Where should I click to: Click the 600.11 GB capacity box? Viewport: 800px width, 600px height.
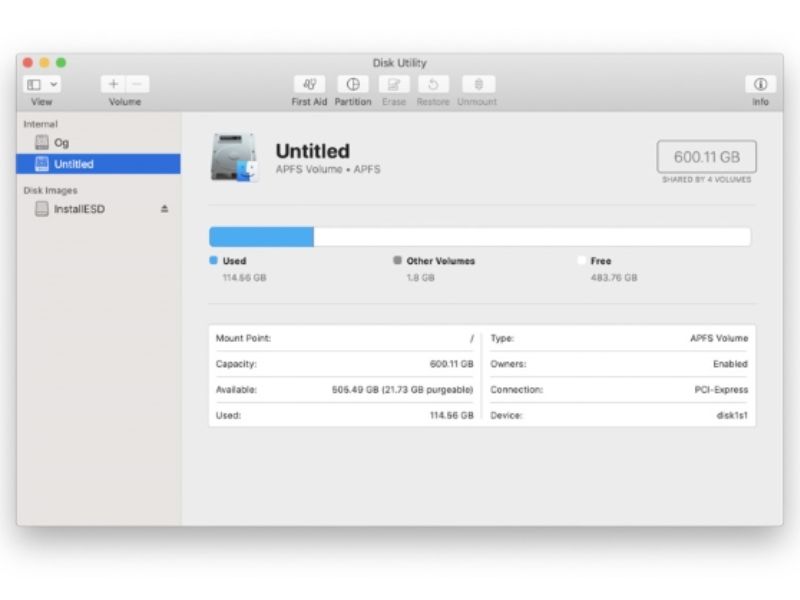[x=707, y=157]
